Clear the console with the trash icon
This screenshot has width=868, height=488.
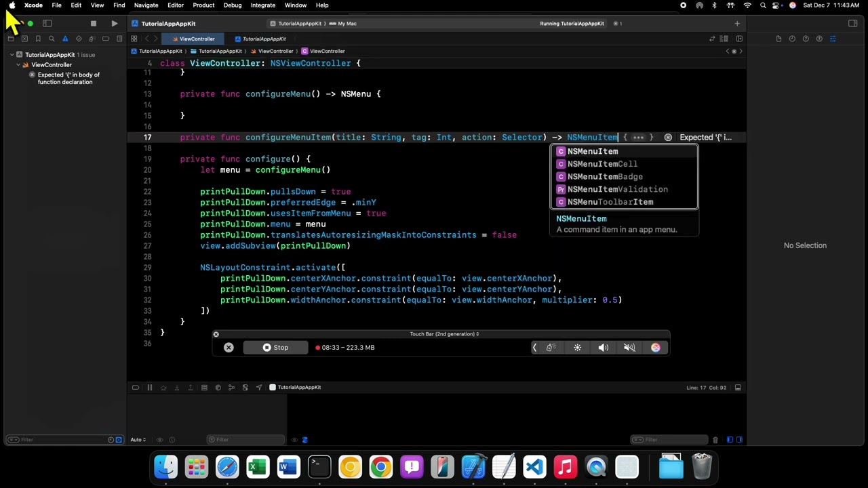pyautogui.click(x=715, y=440)
